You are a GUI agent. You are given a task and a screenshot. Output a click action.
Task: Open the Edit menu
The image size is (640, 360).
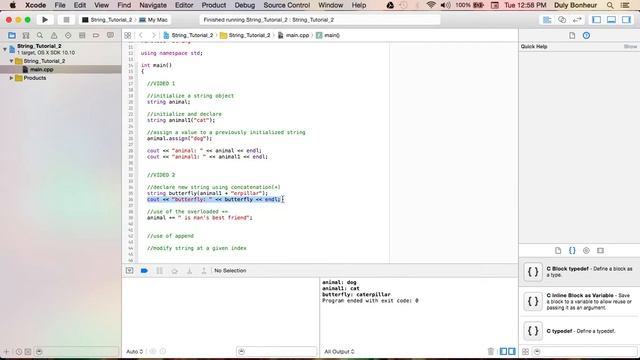click(80, 5)
